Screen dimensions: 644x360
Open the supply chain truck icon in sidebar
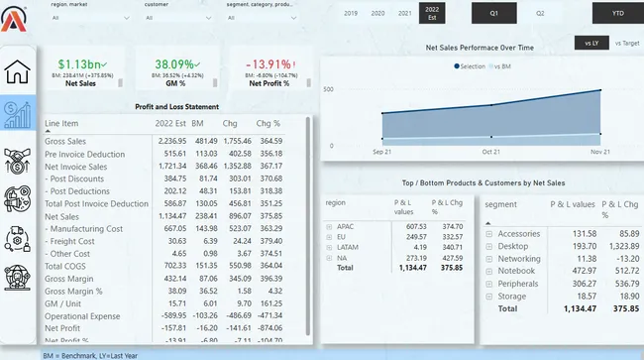(17, 239)
